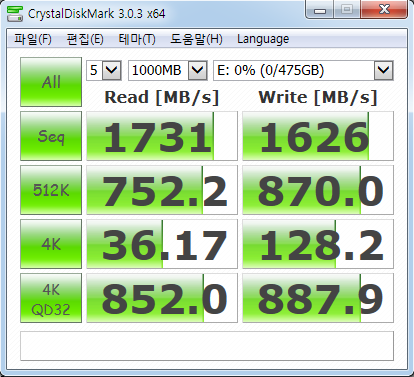
Task: Click the 4K read result 36.17
Action: click(x=162, y=244)
